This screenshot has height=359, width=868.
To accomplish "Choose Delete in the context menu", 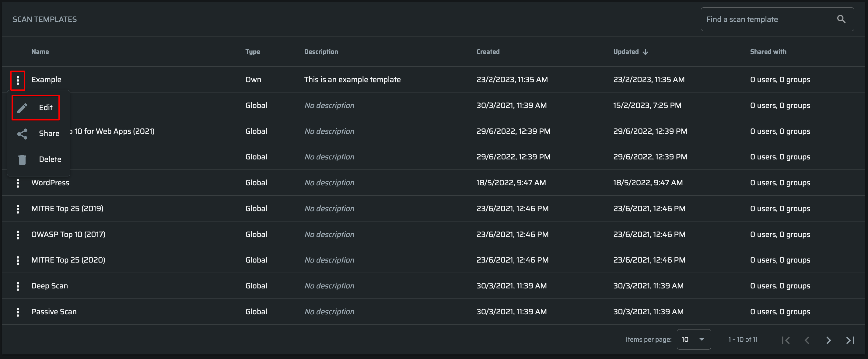I will point(39,159).
